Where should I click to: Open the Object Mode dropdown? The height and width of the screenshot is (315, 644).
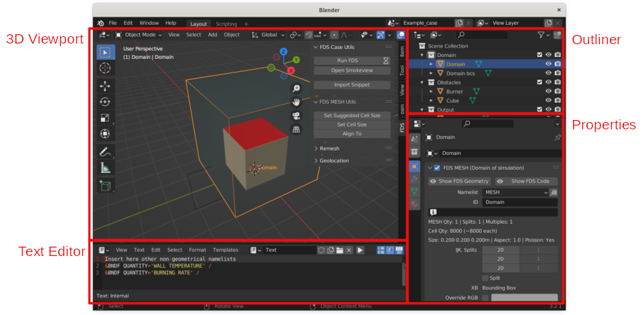(139, 35)
